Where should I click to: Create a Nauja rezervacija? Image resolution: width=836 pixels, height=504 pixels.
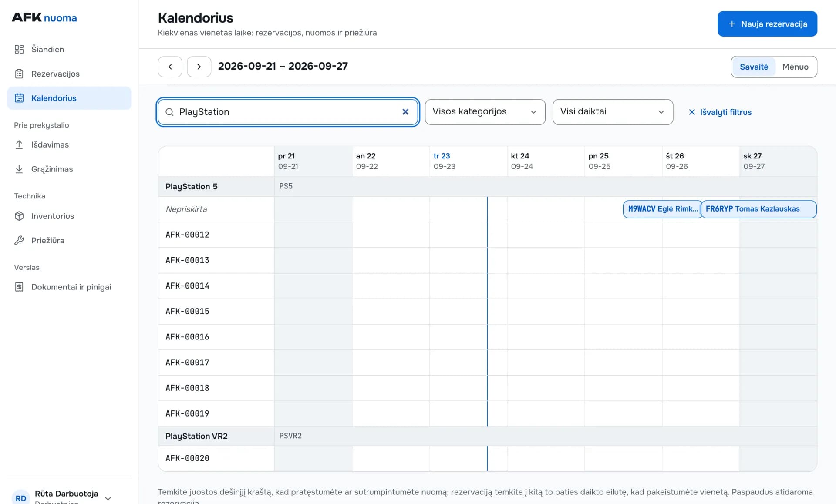coord(767,24)
